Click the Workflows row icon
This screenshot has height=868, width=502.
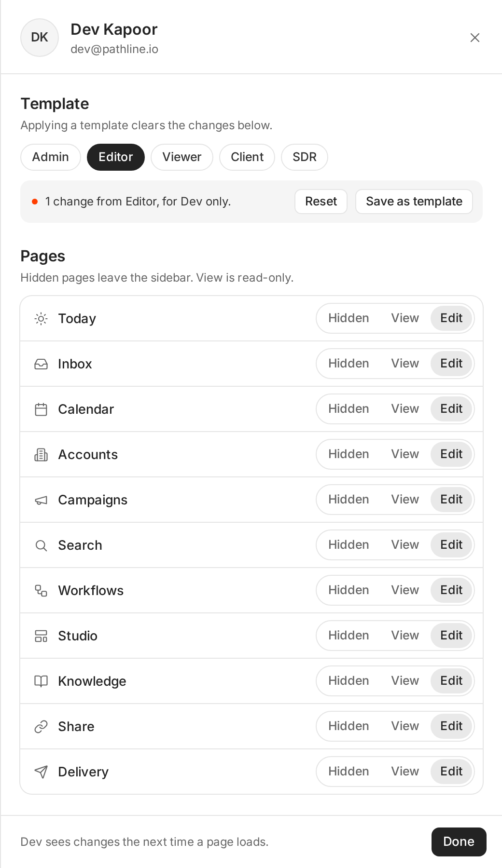(41, 591)
